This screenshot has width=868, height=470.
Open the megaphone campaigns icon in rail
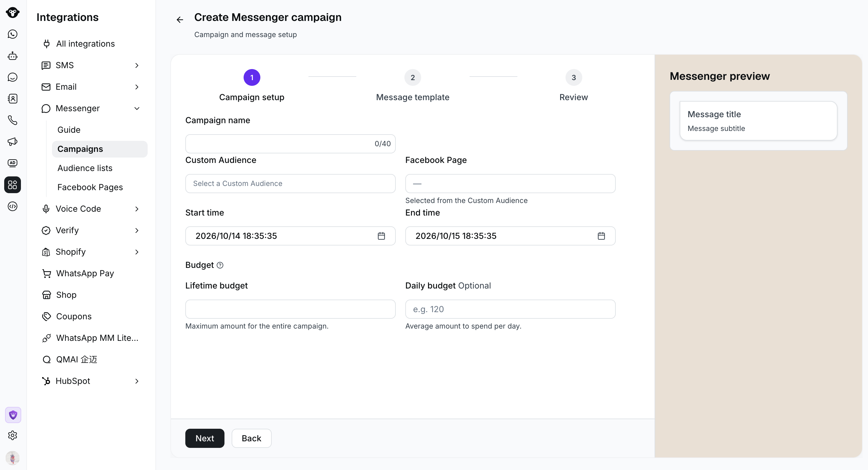(13, 142)
